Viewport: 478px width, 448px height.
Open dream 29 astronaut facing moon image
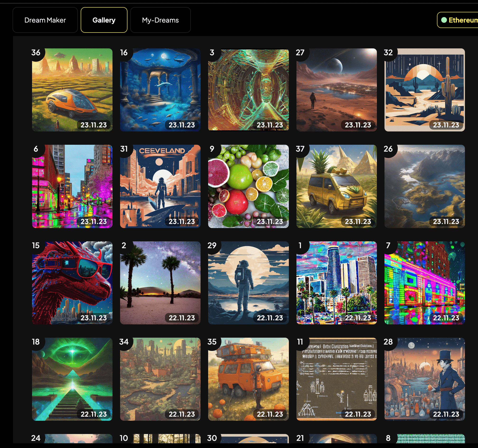[x=248, y=283]
